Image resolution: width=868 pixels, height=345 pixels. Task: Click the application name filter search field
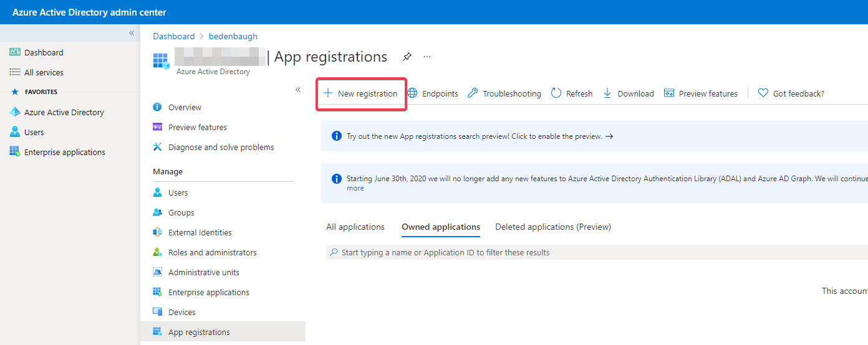click(597, 252)
